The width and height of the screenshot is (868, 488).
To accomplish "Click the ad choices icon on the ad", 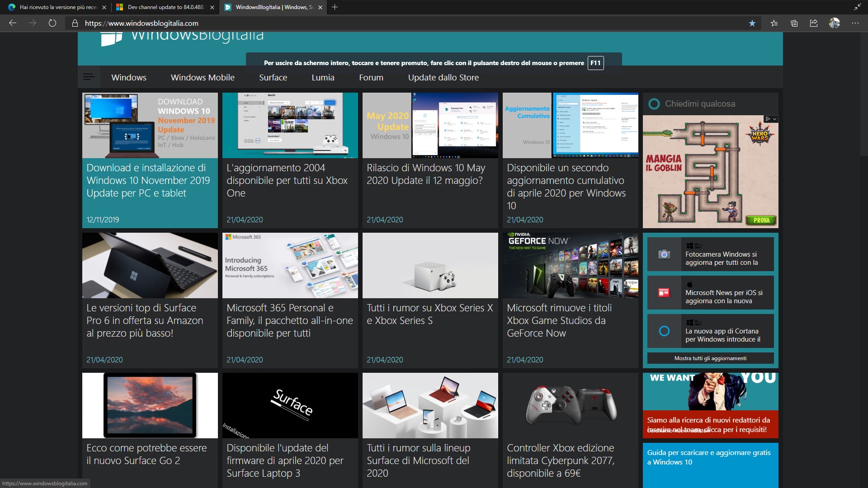I will pos(768,119).
